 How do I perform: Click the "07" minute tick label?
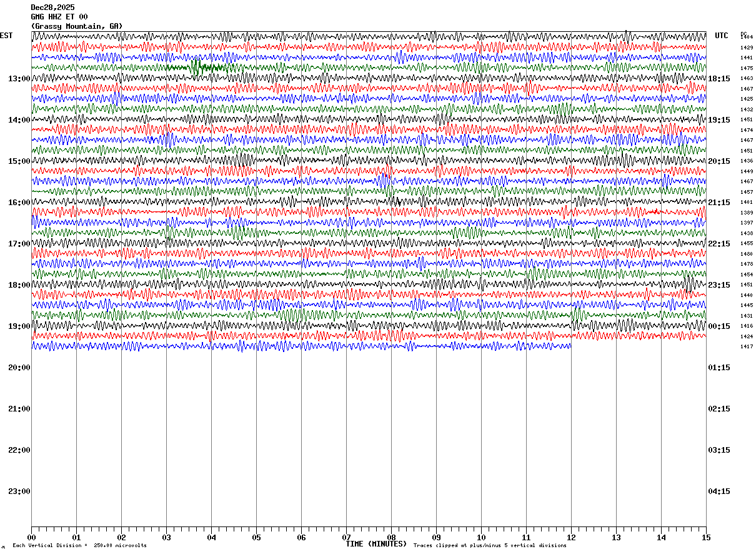tap(346, 537)
